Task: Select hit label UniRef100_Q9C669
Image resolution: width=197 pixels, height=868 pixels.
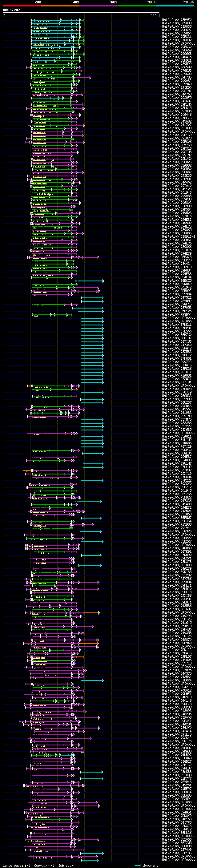Action: 177,50
